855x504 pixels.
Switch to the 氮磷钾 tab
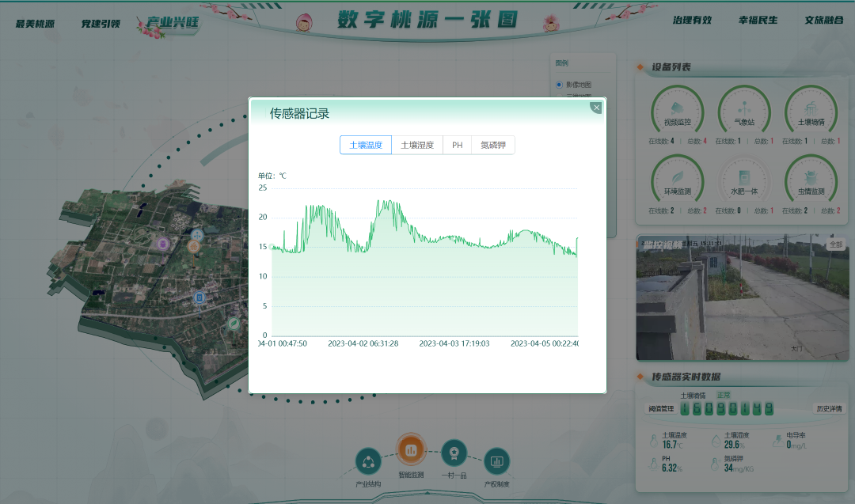[493, 145]
